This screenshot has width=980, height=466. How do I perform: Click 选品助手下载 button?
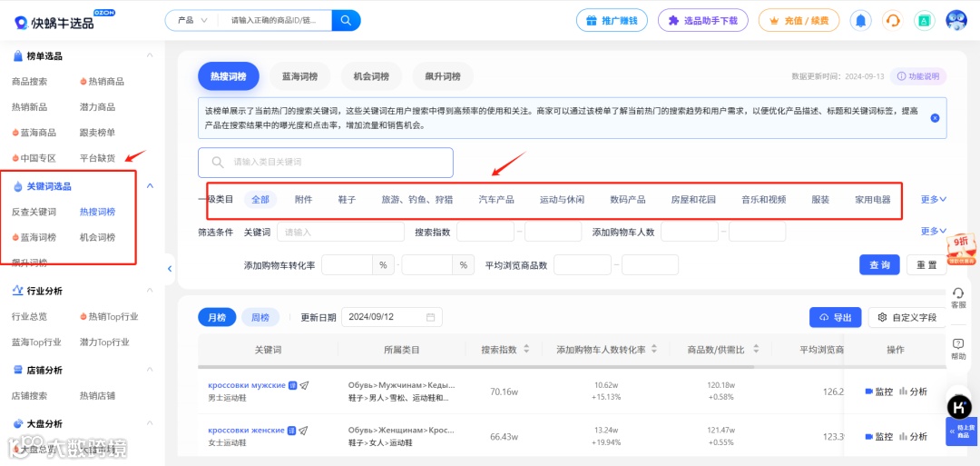703,20
